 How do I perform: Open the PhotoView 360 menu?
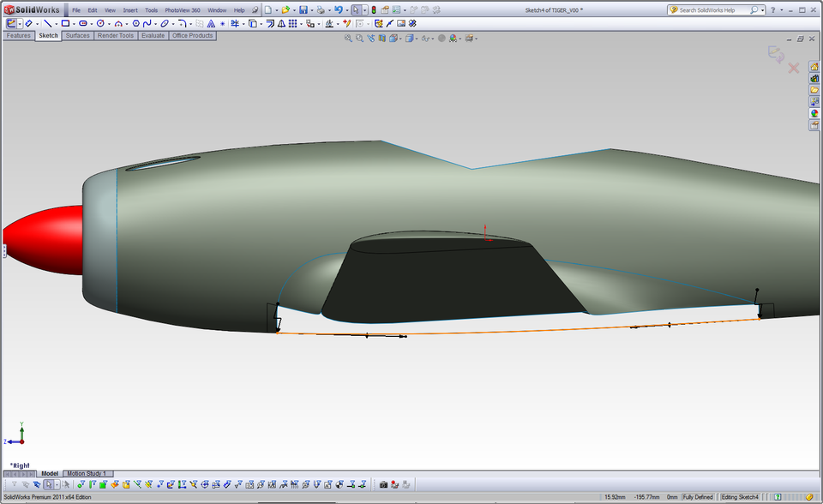[x=182, y=9]
